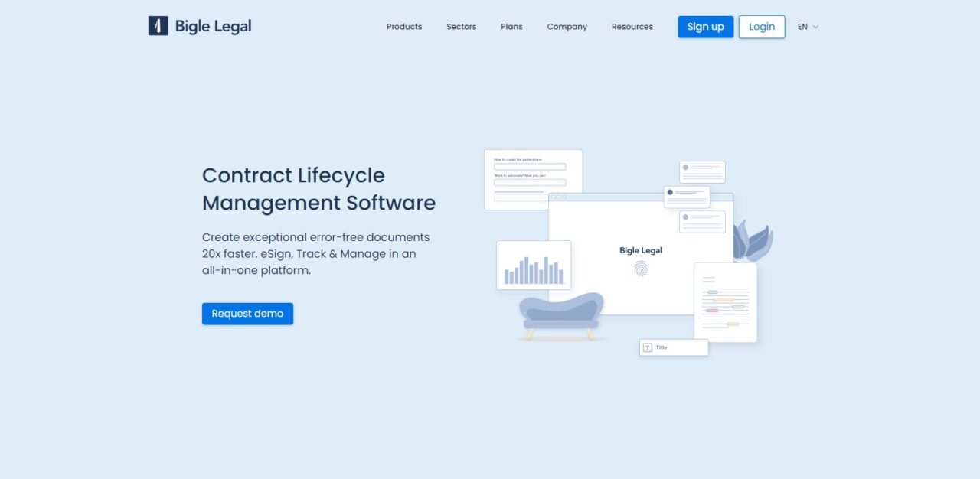Viewport: 980px width, 479px height.
Task: Open the Plans menu item
Action: click(x=511, y=27)
